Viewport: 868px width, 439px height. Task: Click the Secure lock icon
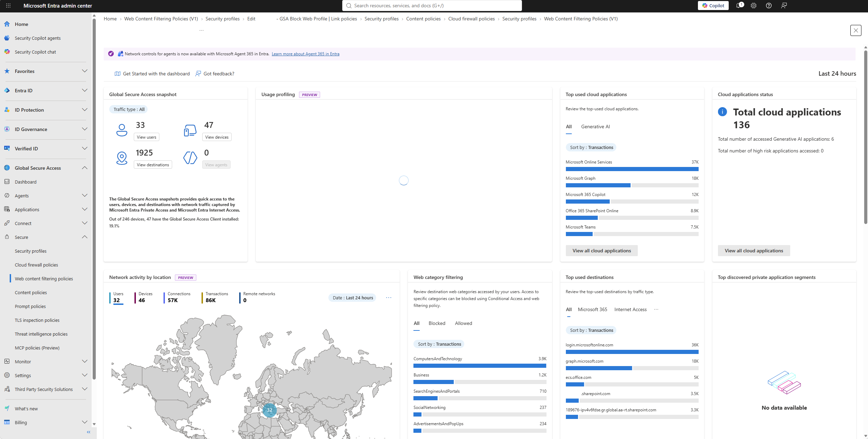(x=7, y=237)
